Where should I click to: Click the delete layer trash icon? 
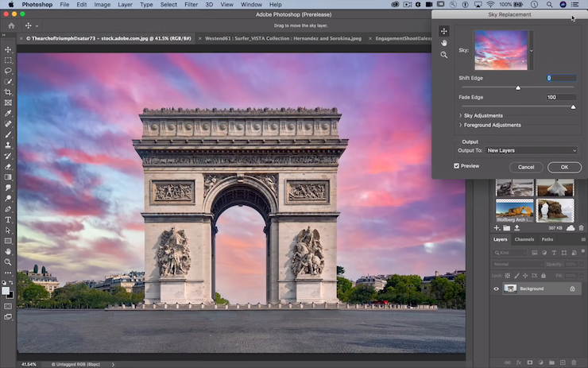(x=574, y=362)
